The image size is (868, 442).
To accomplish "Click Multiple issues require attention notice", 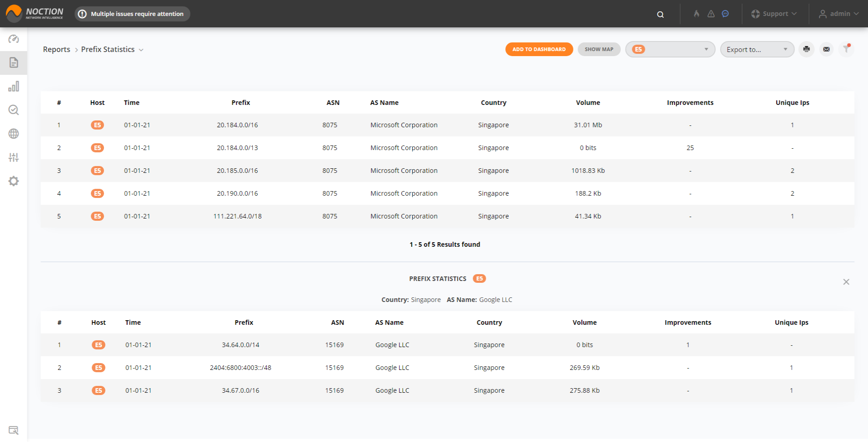I will point(132,14).
